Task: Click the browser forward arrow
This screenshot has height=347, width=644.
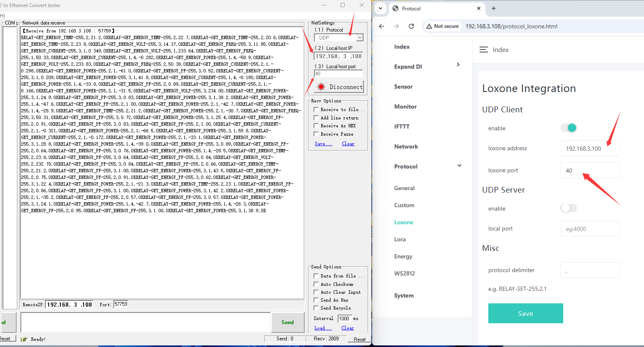Action: point(396,26)
